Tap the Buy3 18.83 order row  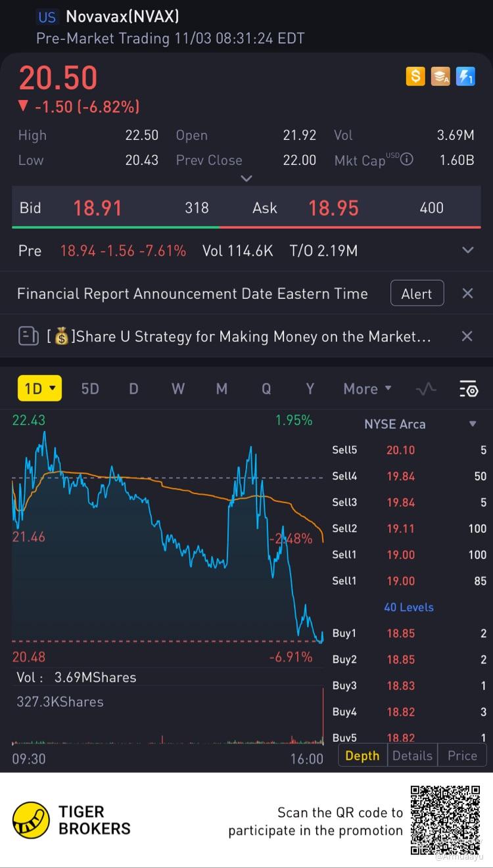pos(410,685)
